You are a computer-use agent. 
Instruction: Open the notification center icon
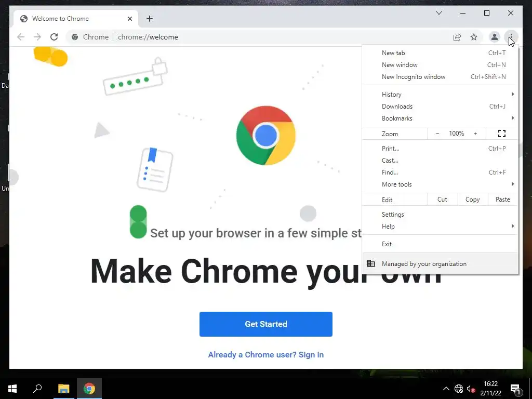tap(515, 389)
